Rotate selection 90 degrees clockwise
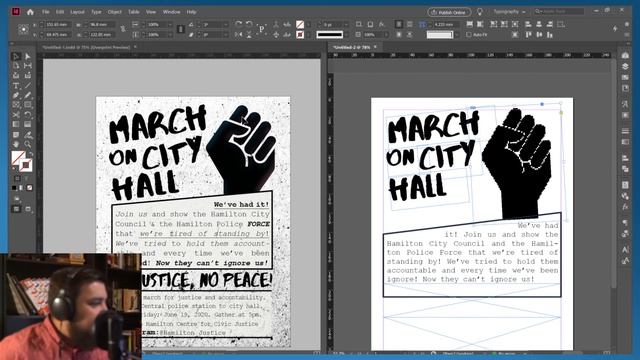The image size is (640, 360). [x=238, y=24]
